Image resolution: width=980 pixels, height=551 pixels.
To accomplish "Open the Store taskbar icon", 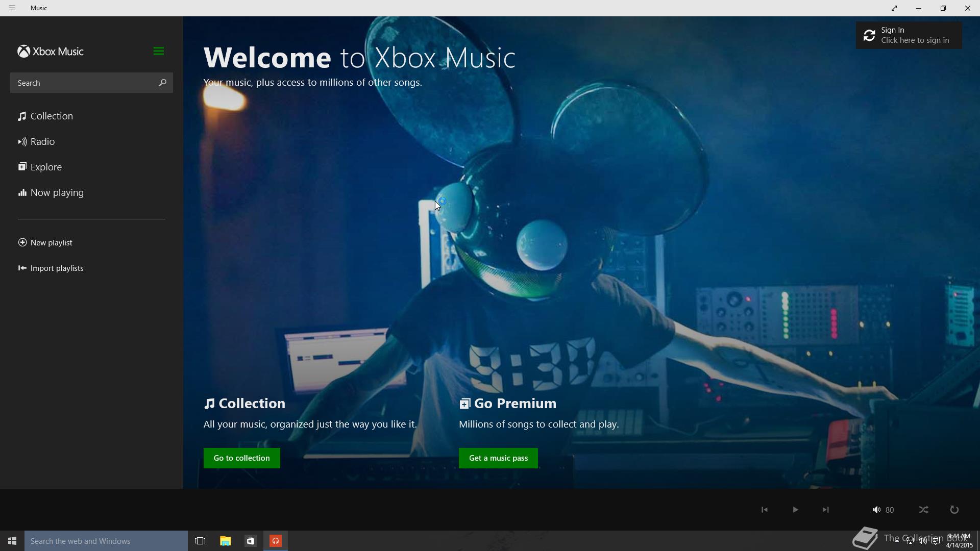I will [250, 541].
